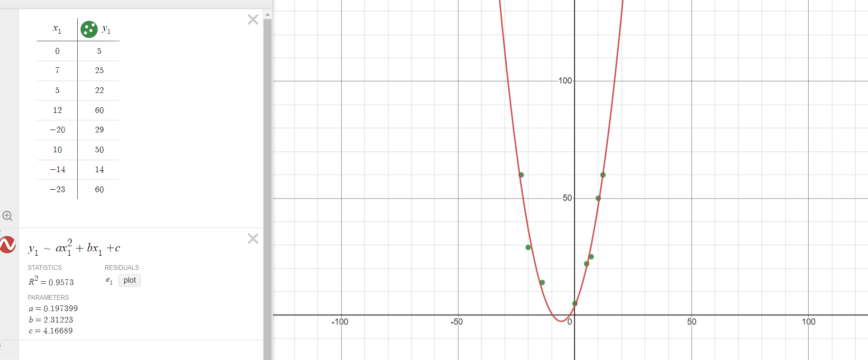Edit table cell with x value 10

click(x=57, y=150)
